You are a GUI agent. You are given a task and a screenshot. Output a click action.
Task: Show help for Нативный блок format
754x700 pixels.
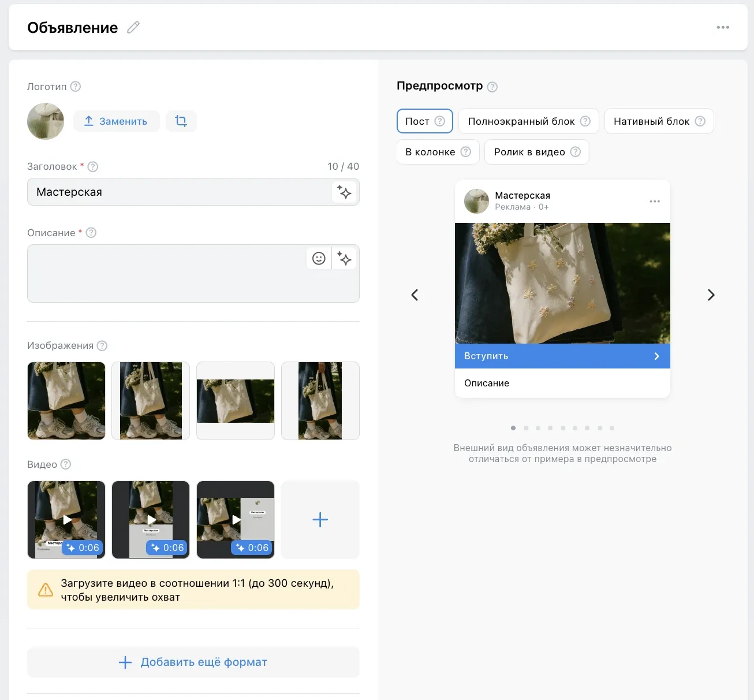(x=700, y=121)
